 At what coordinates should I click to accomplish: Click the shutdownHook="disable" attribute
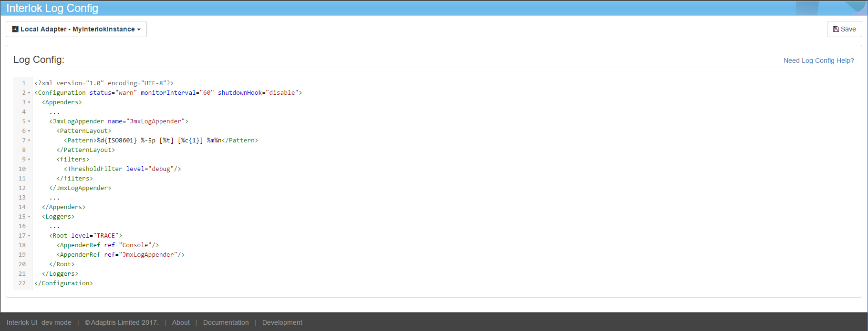[x=258, y=92]
